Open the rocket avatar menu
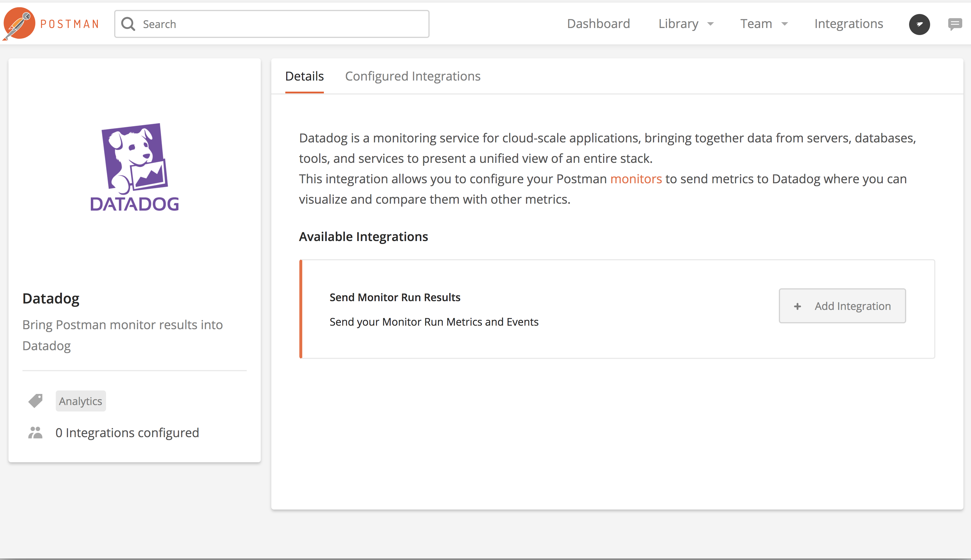Viewport: 971px width, 560px height. click(919, 24)
